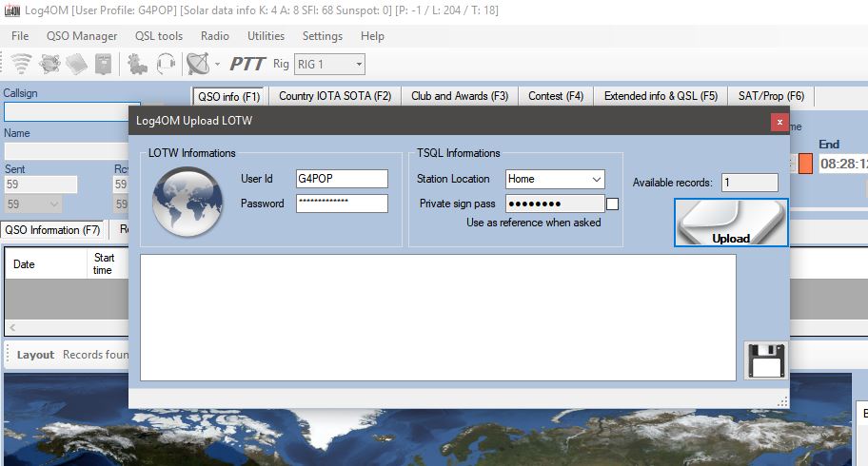The height and width of the screenshot is (466, 868).
Task: Click the globe network toolbar icon
Action: click(49, 64)
